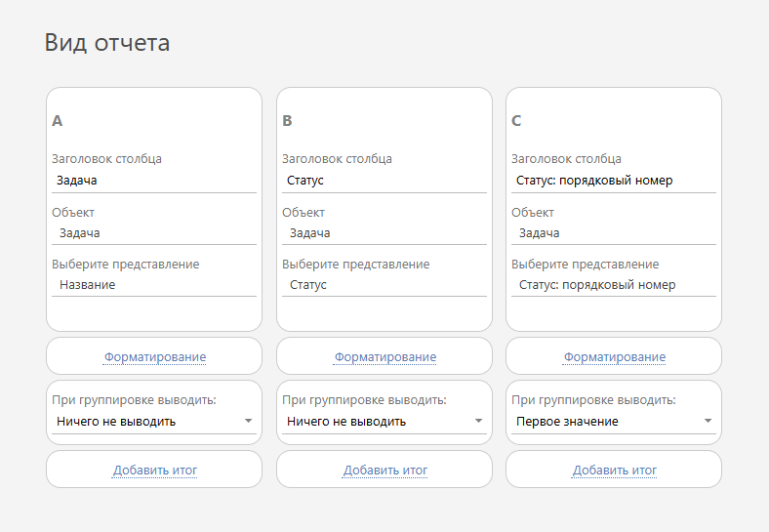The height and width of the screenshot is (532, 769).
Task: Click column letter B label
Action: pyautogui.click(x=287, y=121)
